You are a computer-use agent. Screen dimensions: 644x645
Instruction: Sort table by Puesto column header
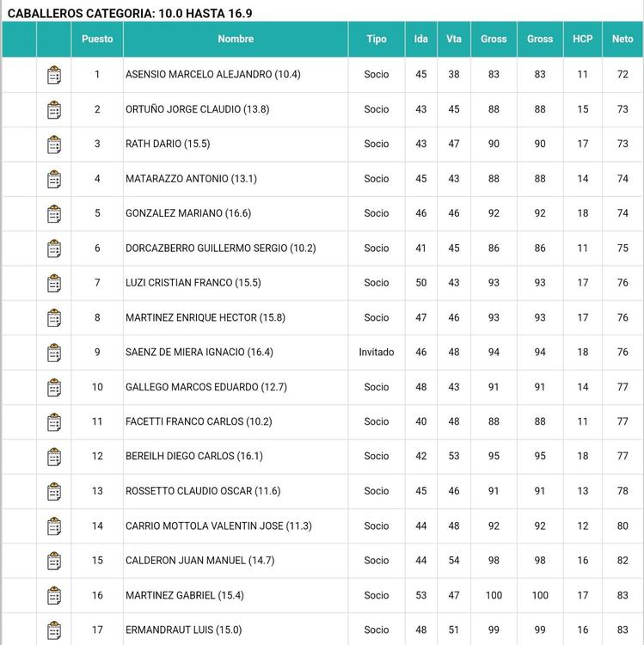97,40
